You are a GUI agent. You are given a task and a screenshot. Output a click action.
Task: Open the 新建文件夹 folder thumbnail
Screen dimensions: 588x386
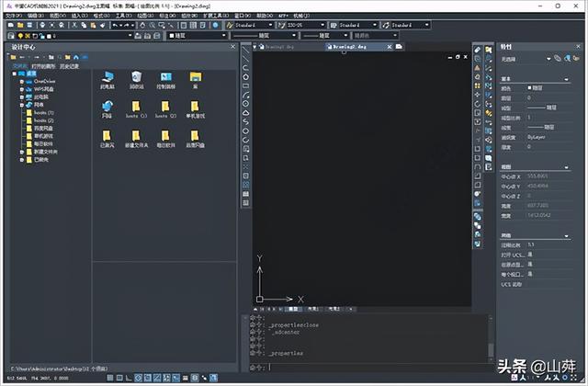[136, 138]
